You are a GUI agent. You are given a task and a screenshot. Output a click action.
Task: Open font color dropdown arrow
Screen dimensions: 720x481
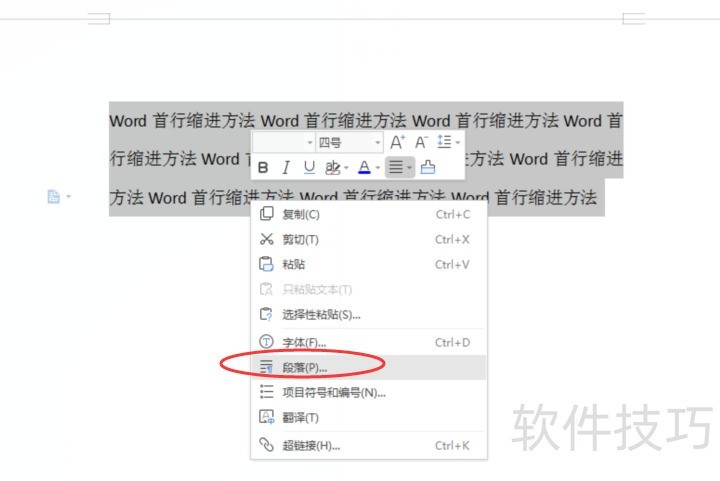(x=377, y=168)
